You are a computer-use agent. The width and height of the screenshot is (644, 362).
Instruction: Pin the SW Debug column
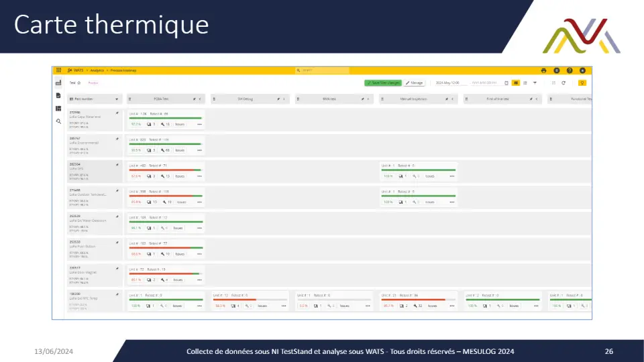point(278,99)
